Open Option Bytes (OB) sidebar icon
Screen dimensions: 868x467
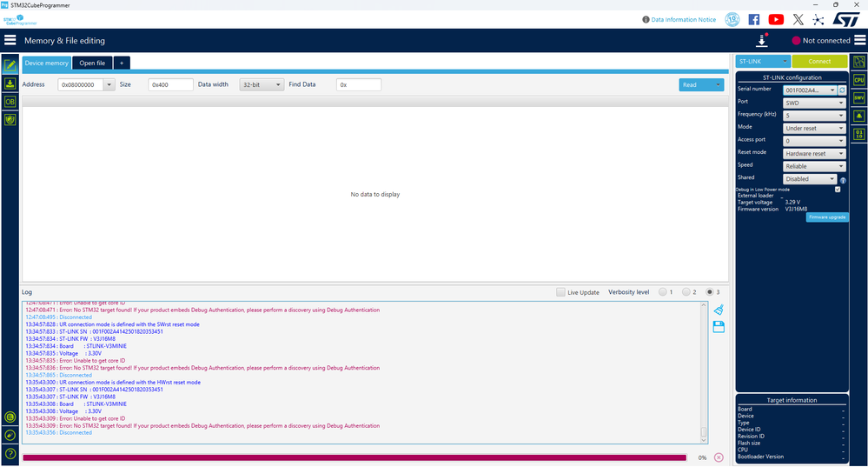(x=10, y=102)
